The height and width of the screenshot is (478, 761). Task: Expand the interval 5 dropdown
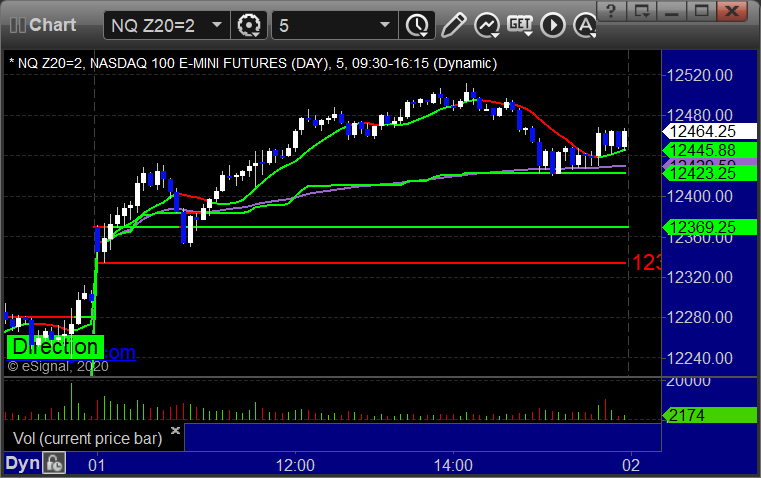[385, 25]
